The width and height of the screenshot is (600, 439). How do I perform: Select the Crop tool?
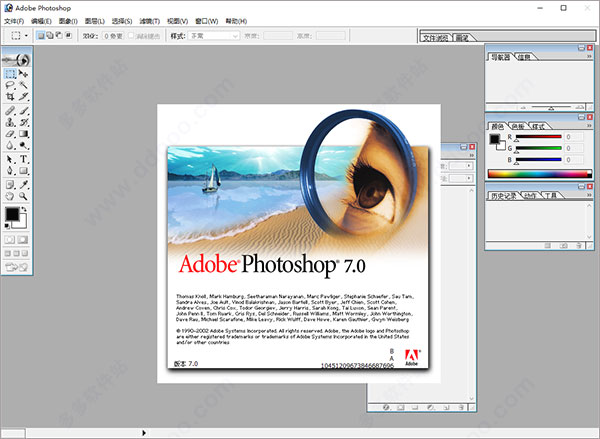pyautogui.click(x=10, y=96)
